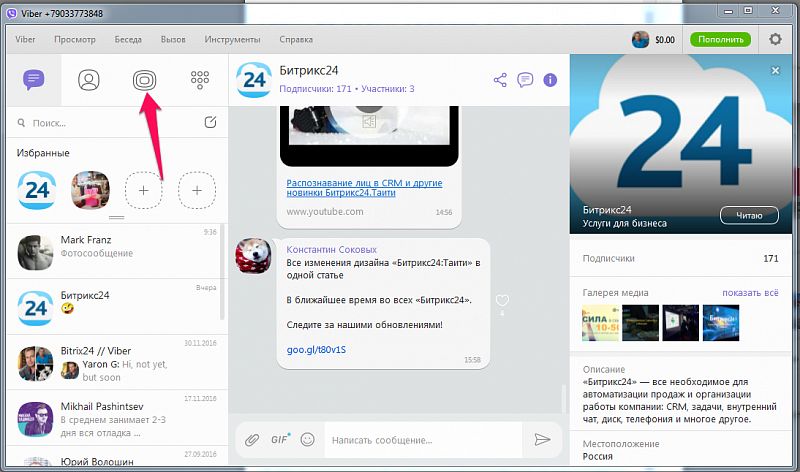Click the user account avatar in menu bar

[x=640, y=39]
